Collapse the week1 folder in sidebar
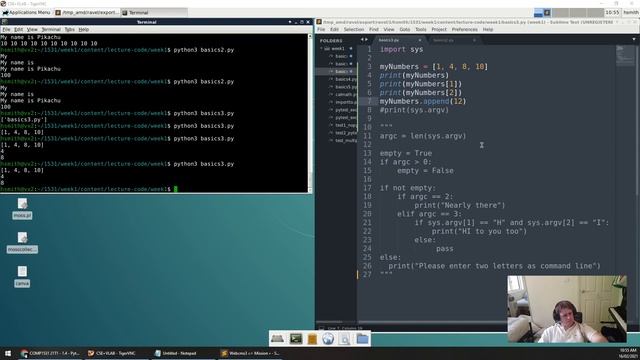Viewport: 640px width, 360px height. coord(322,49)
